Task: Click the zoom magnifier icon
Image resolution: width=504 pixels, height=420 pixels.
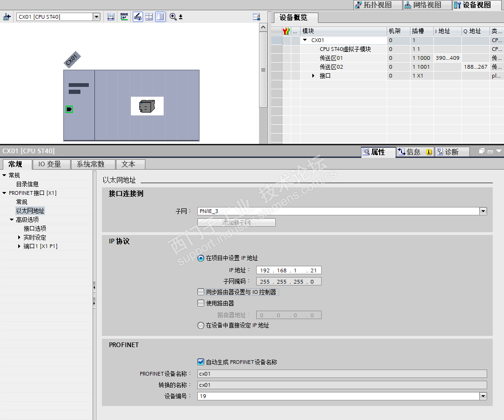Action: pyautogui.click(x=173, y=17)
